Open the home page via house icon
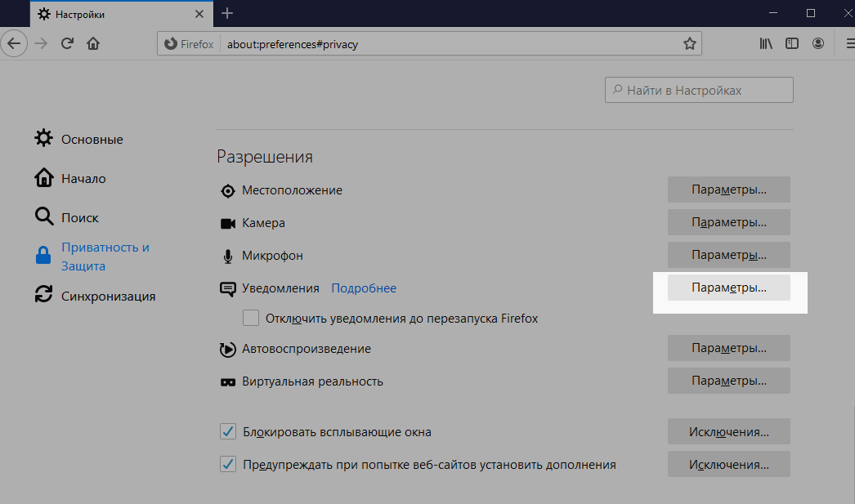Image resolution: width=855 pixels, height=504 pixels. 93,43
